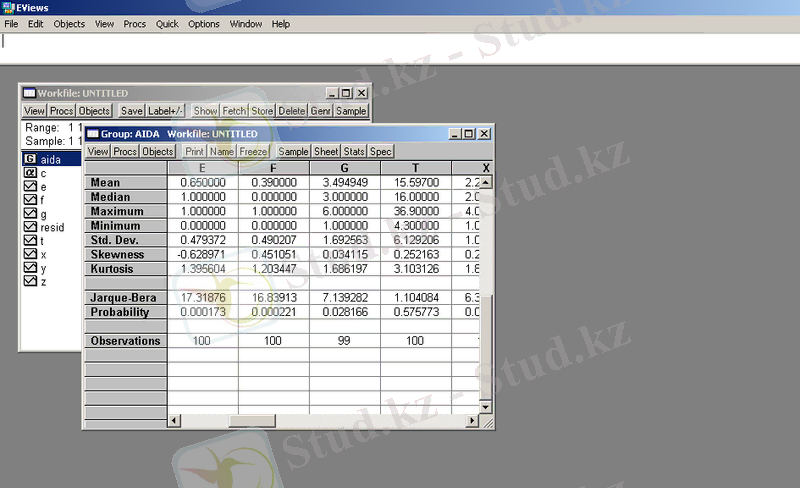Click the EViews application title icon
This screenshot has height=488, width=800.
pos(9,7)
